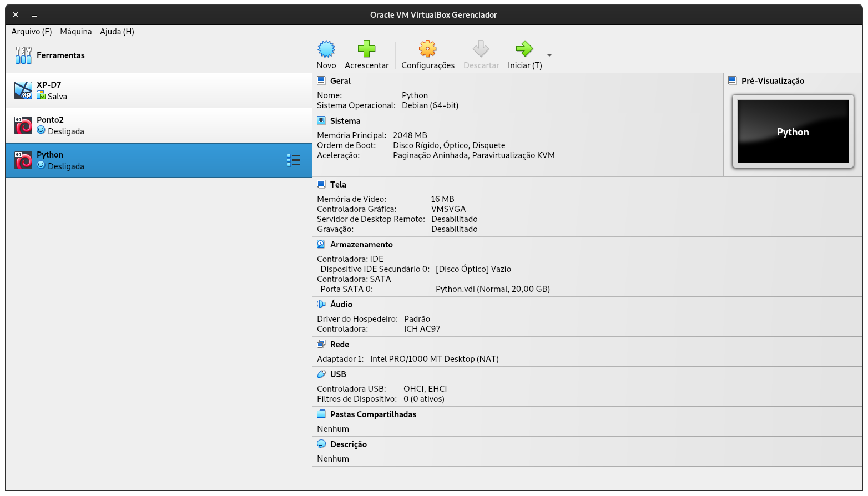The image size is (868, 496).
Task: Open Configurações gear icon
Action: (x=428, y=49)
